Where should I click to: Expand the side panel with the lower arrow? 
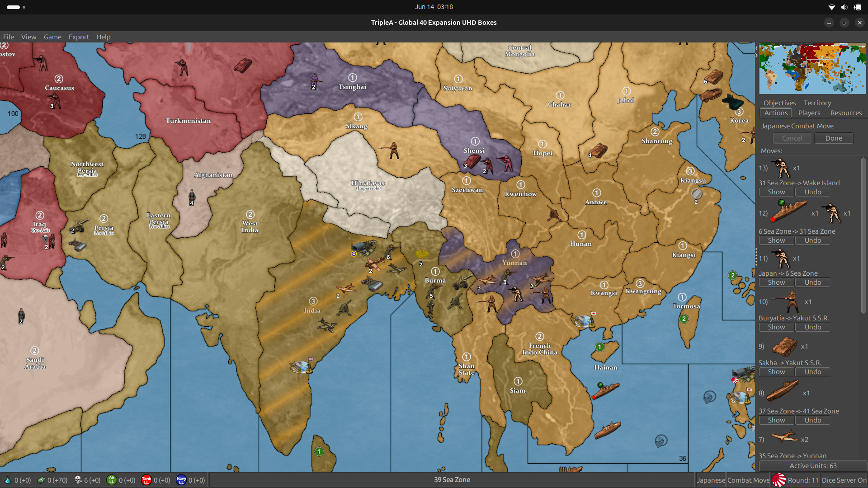[x=756, y=56]
